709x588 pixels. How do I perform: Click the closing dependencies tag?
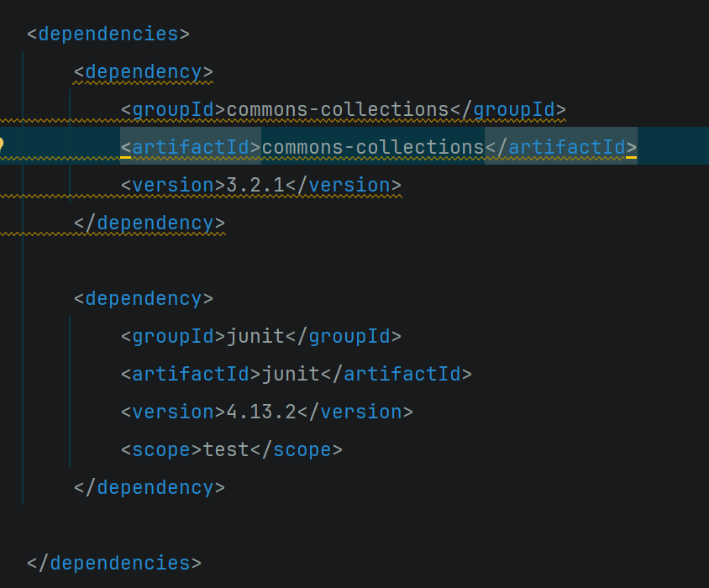click(114, 563)
